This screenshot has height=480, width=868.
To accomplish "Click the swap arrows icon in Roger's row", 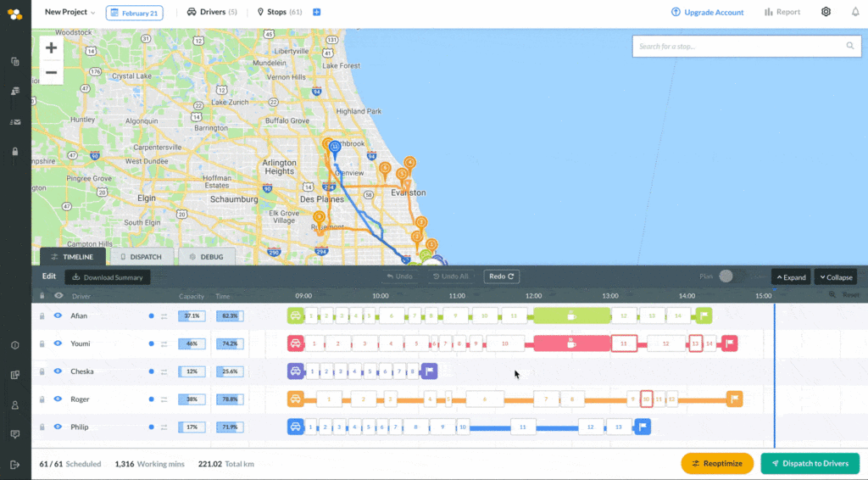I will [164, 399].
